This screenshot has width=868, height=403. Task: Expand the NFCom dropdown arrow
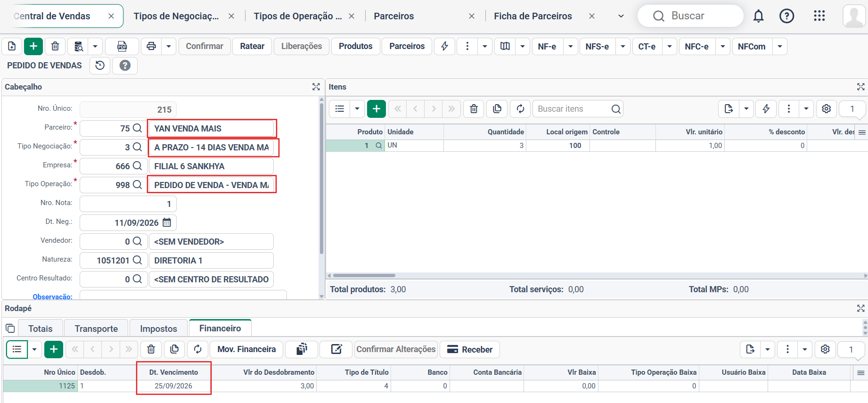[780, 46]
